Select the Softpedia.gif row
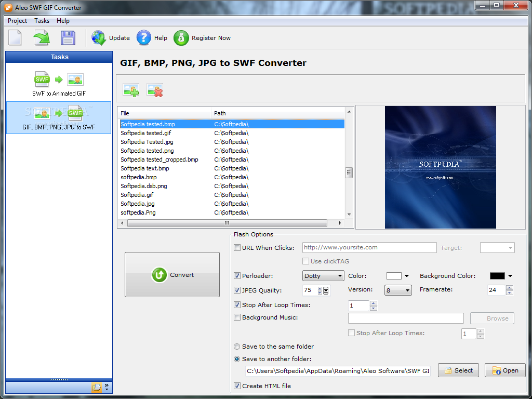Image resolution: width=532 pixels, height=399 pixels. 232,195
